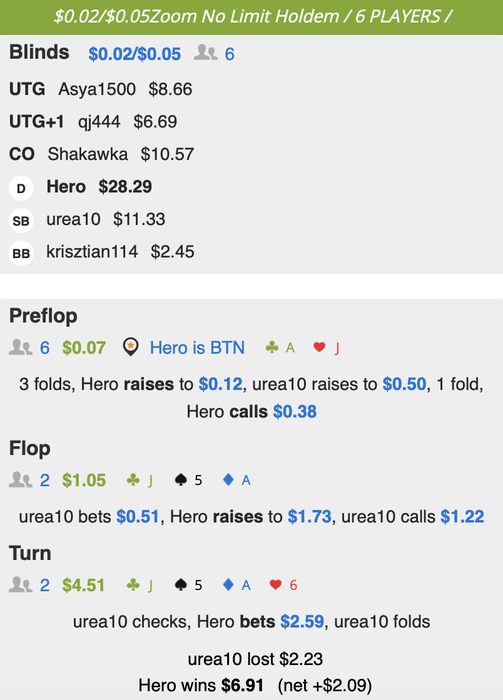Click the club Jack card on Flop

pyautogui.click(x=140, y=480)
